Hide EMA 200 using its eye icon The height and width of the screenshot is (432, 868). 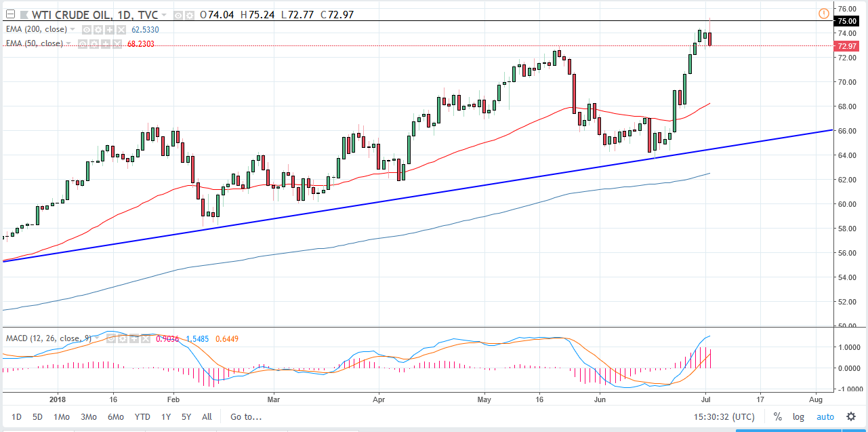coord(87,29)
